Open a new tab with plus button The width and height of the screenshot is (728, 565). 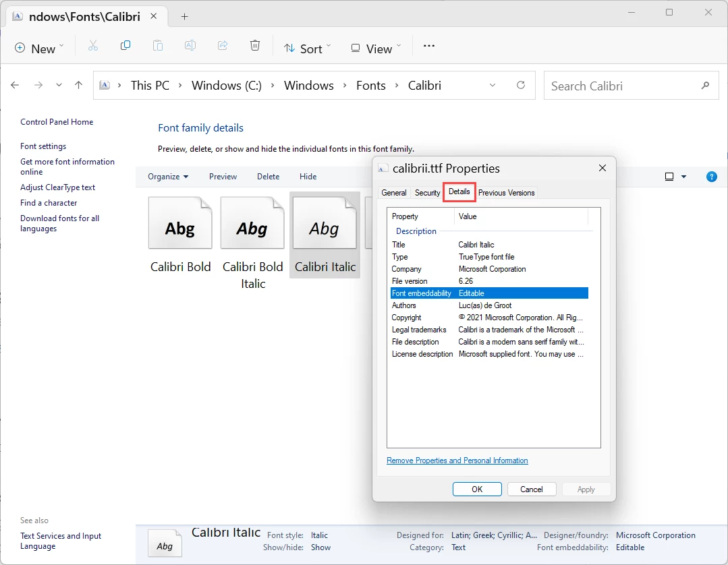(184, 17)
